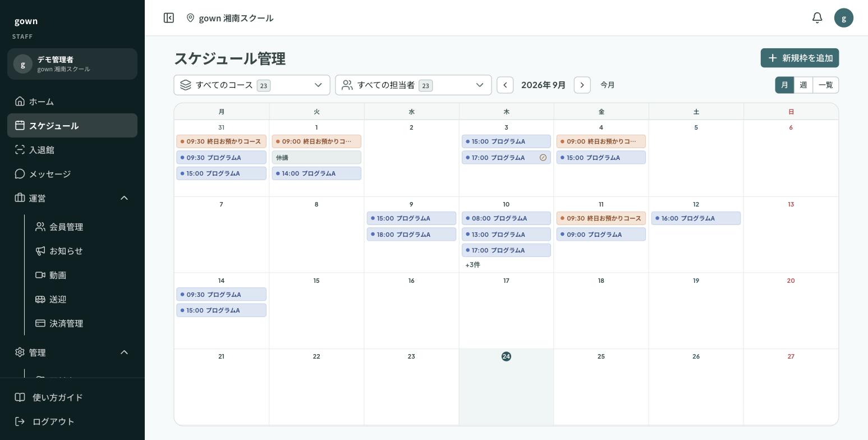Viewport: 868px width, 440px height.
Task: Open 09:30 終日お預かりコース event on the 31st
Action: [221, 141]
